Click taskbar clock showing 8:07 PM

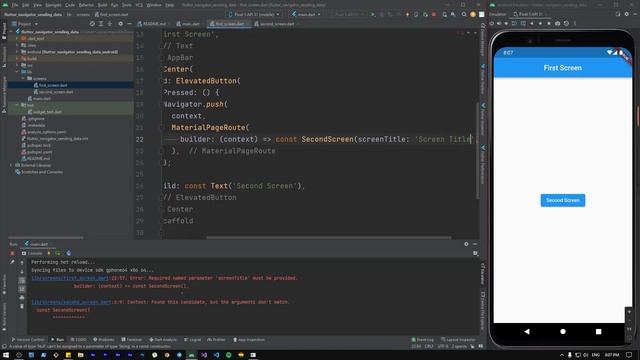[x=612, y=355]
